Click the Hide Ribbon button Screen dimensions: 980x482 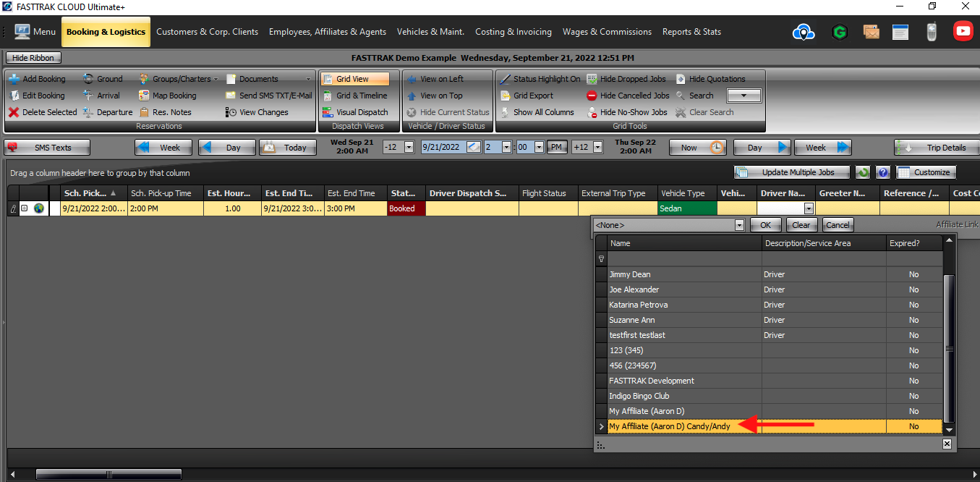(x=33, y=58)
